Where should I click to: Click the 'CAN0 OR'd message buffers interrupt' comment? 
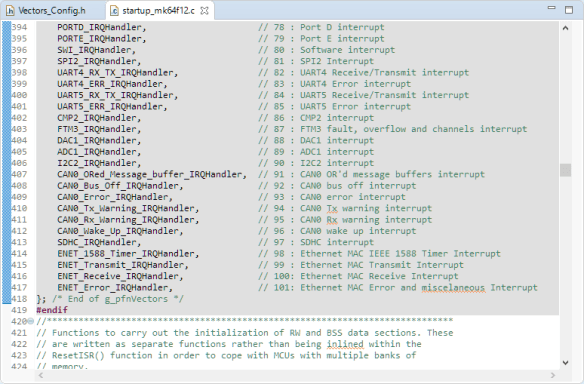coord(393,174)
